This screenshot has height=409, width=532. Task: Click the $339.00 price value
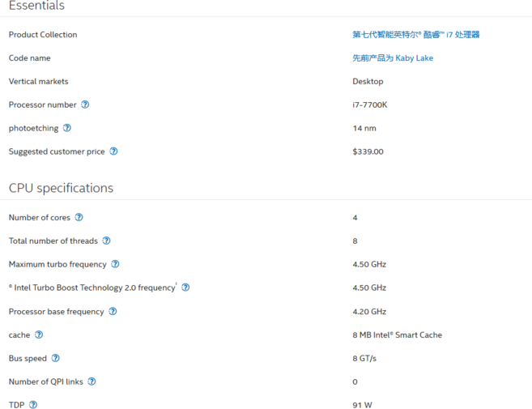pyautogui.click(x=368, y=151)
